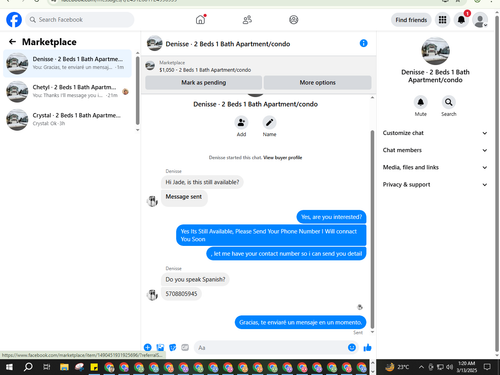Open Windows taskbar search

(28, 367)
